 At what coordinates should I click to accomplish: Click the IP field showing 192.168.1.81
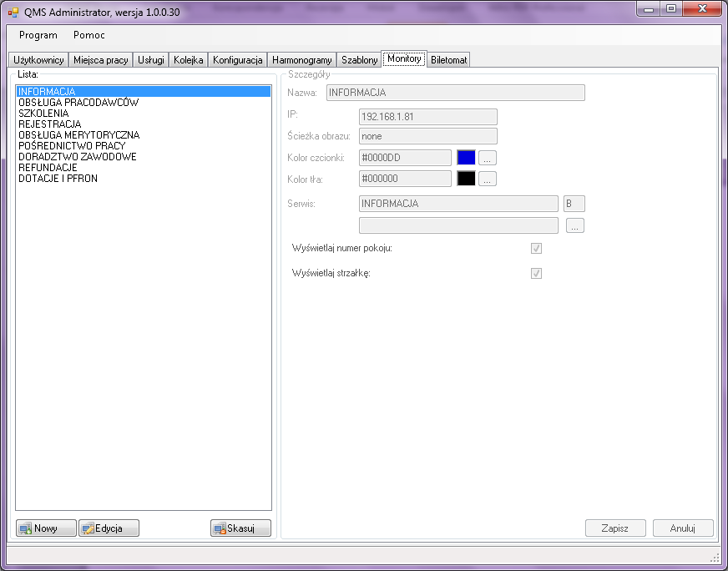pyautogui.click(x=428, y=117)
